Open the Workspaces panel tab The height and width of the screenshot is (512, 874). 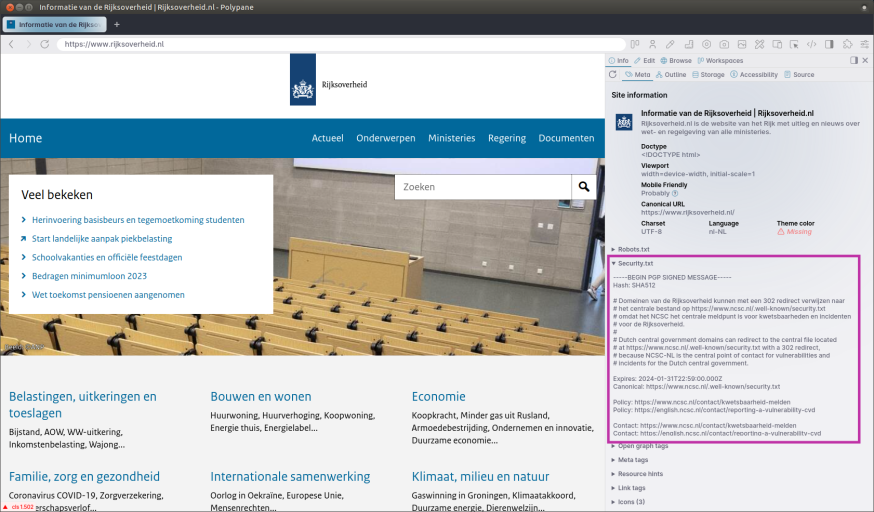(720, 60)
